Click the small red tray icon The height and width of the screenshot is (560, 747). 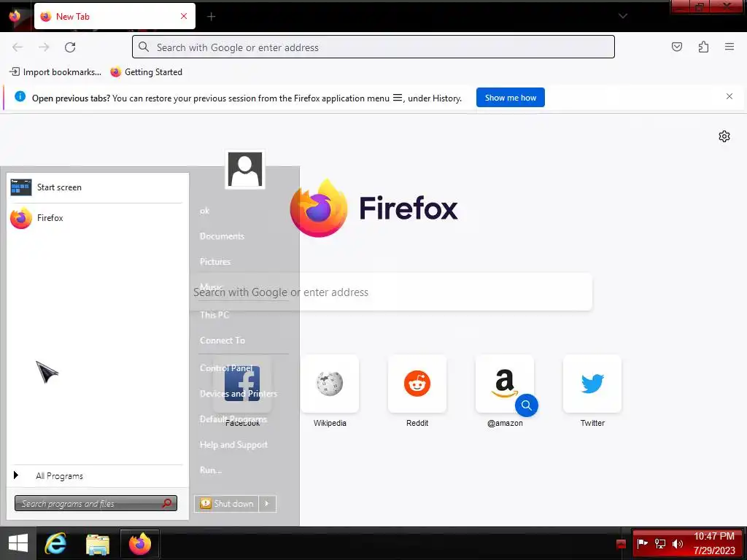621,544
